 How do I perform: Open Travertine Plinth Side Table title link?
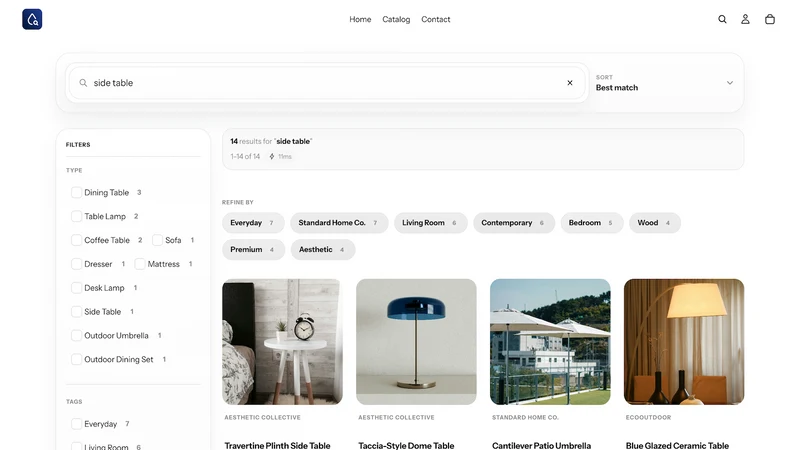click(278, 445)
